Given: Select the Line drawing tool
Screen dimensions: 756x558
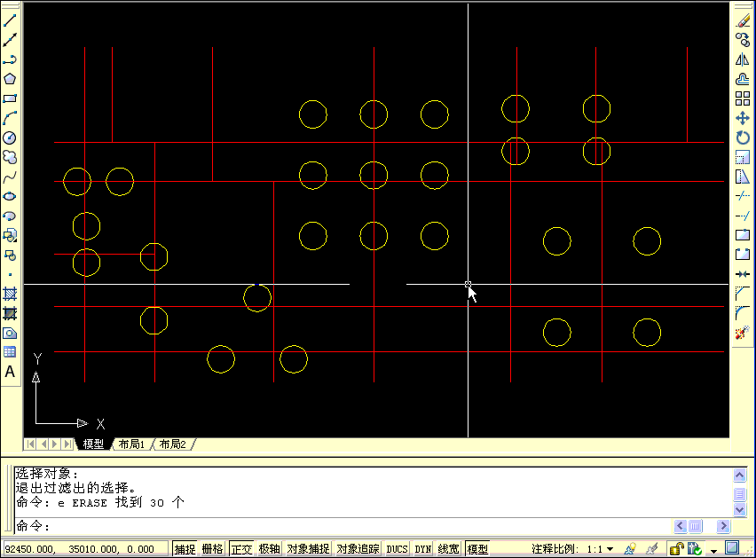Looking at the screenshot, I should tap(10, 20).
